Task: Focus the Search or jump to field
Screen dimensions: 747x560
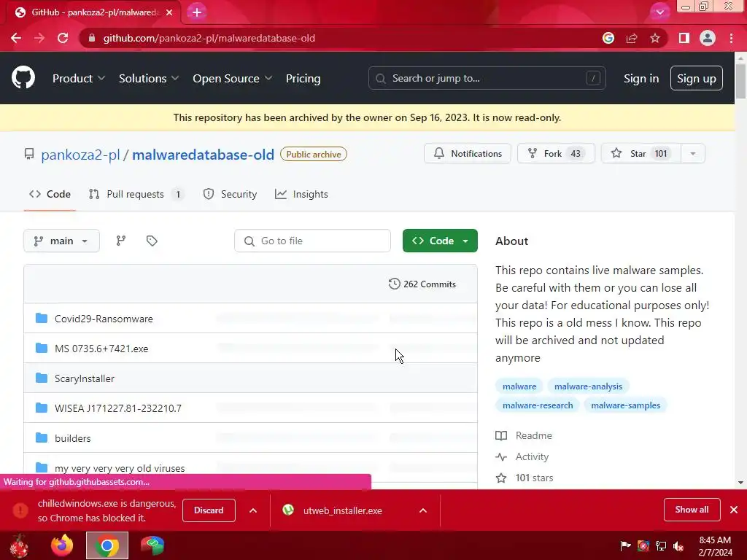Action: point(487,78)
